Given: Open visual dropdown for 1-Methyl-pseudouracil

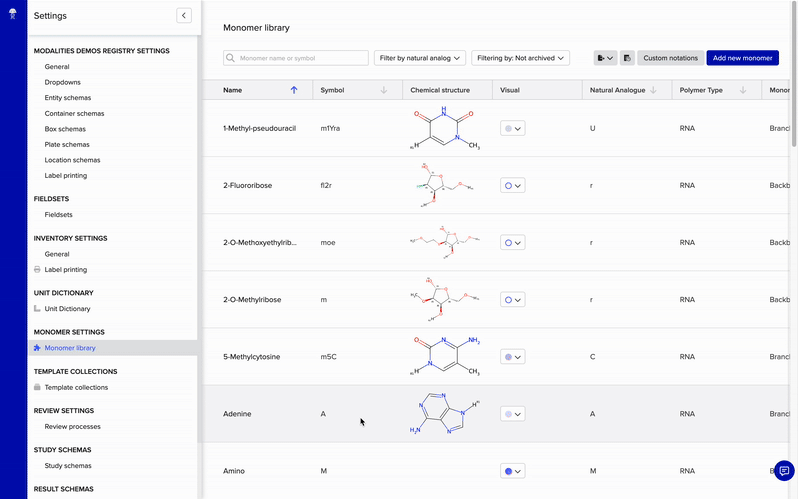Looking at the screenshot, I should pyautogui.click(x=512, y=128).
